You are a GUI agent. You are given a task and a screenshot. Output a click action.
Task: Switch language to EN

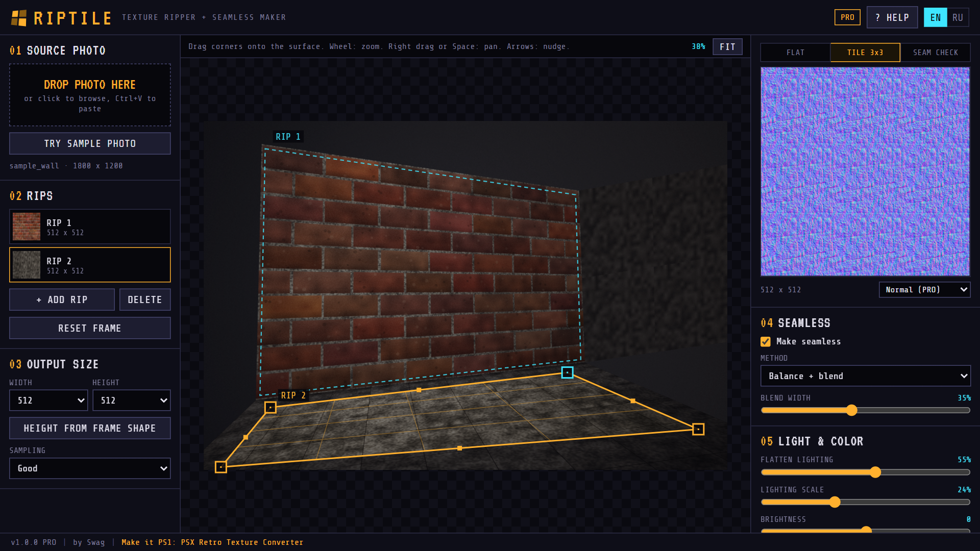coord(935,17)
